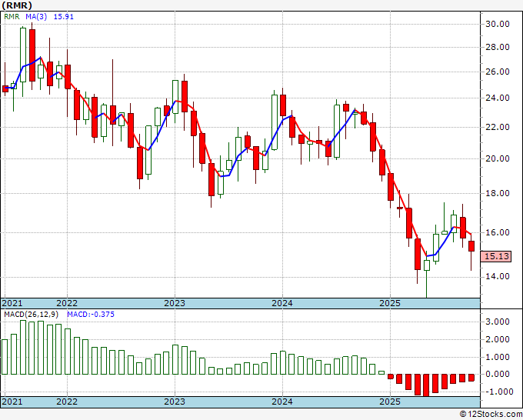Viewport: 523px width, 420px height.
Task: Click 2023 on the MACD panel timeline
Action: click(x=175, y=402)
